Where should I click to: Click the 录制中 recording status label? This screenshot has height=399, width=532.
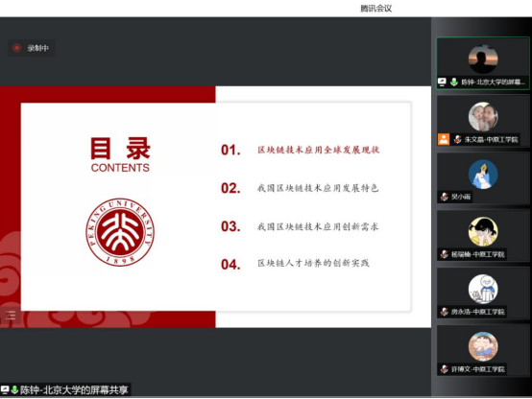(38, 48)
